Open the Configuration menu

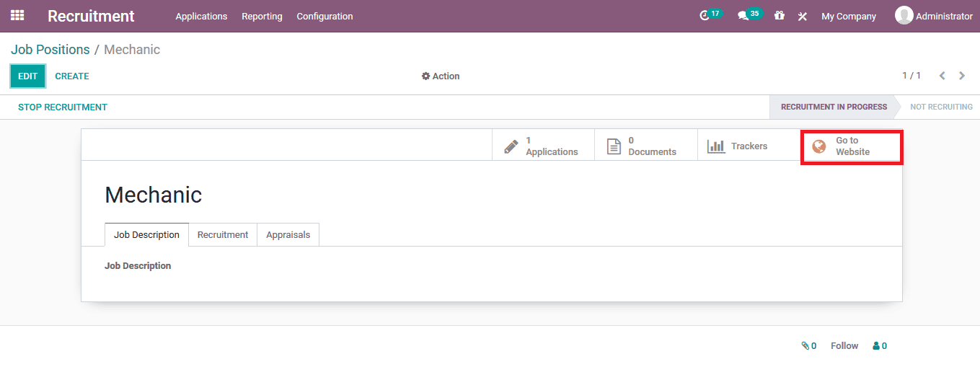325,16
